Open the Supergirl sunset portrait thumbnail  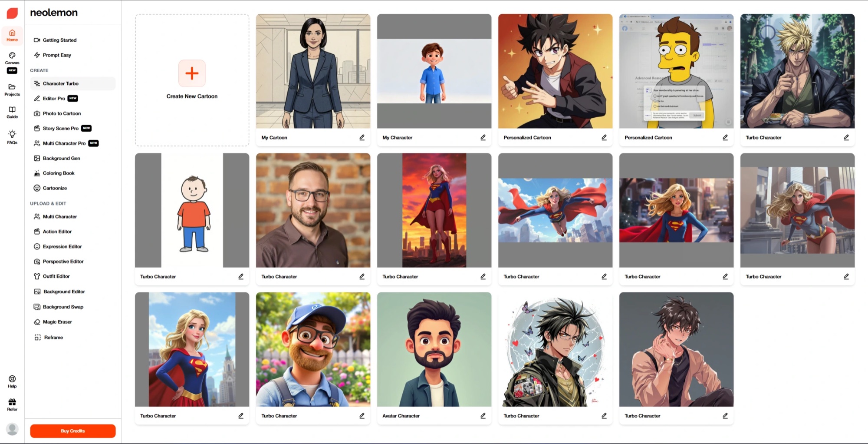[x=434, y=210]
